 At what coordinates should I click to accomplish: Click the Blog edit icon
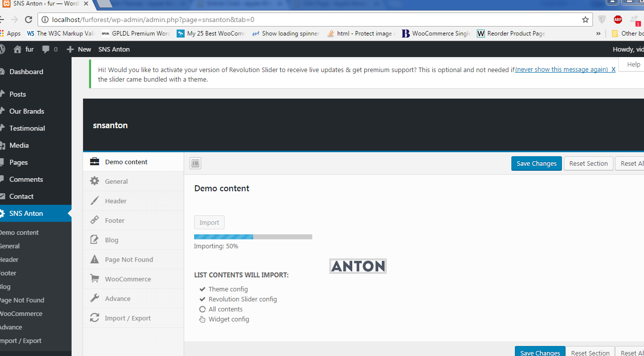[x=95, y=240]
